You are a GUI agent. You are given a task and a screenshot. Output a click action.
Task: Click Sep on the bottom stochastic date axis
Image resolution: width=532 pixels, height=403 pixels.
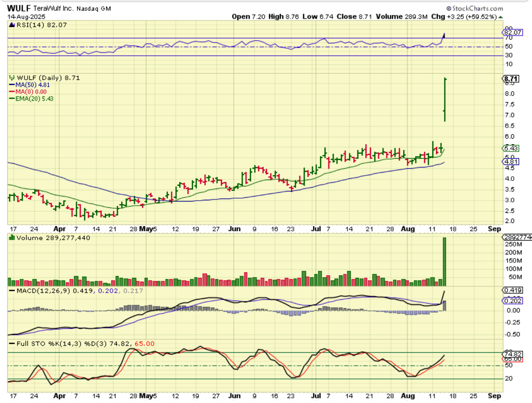click(x=495, y=395)
